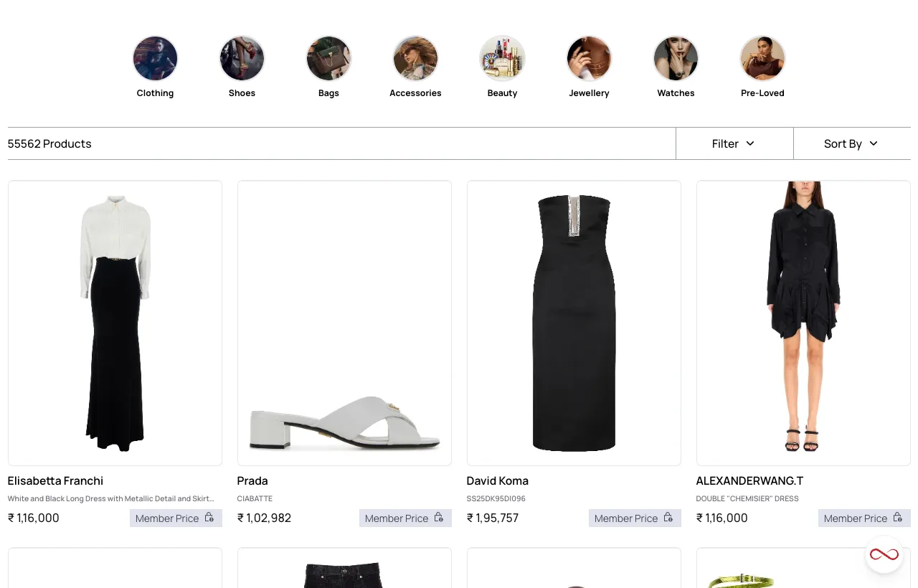Viewport: 918px width, 588px height.
Task: Click Member Price button for Elisabetta Franchi
Action: click(x=176, y=518)
